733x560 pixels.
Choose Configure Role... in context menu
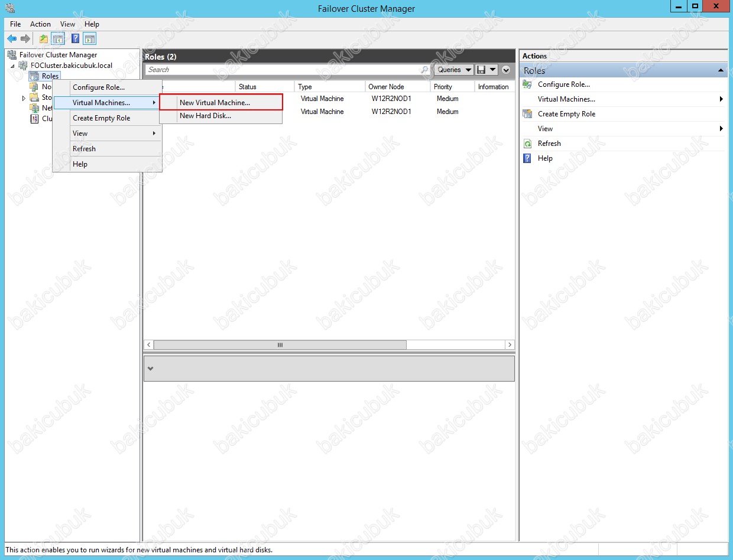click(107, 87)
